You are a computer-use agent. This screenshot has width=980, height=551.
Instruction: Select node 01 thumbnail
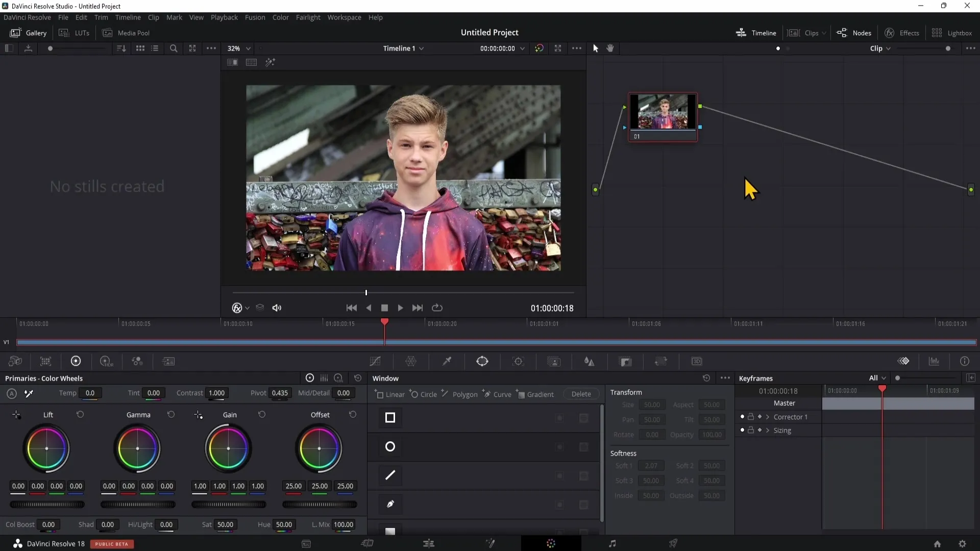(663, 117)
